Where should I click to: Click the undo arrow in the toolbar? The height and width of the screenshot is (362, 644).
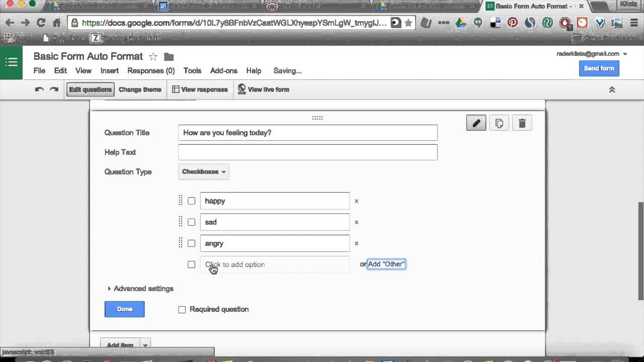click(x=39, y=89)
